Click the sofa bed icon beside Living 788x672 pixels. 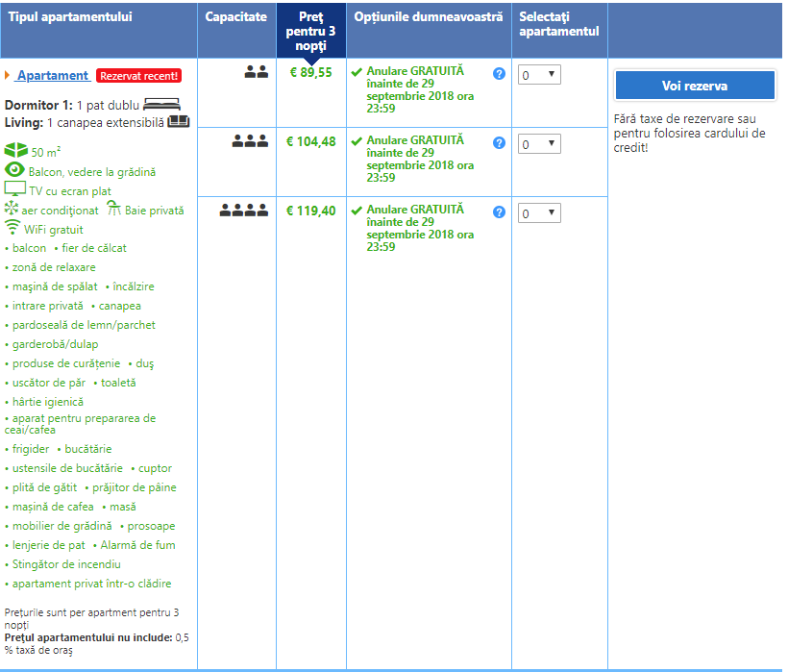point(179,122)
